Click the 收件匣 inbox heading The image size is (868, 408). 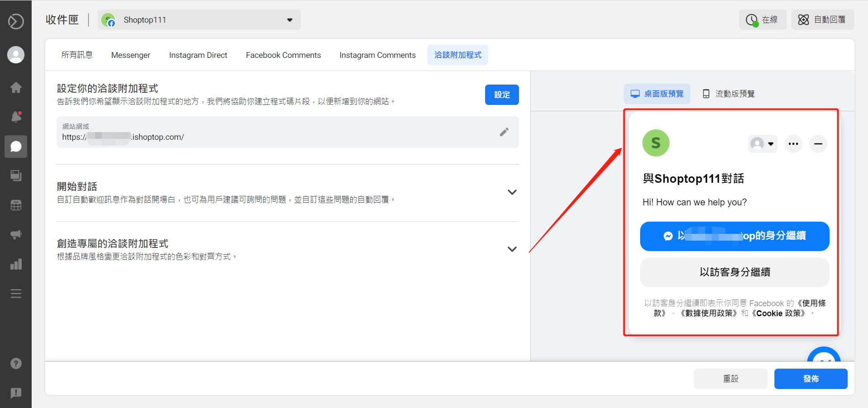point(62,20)
